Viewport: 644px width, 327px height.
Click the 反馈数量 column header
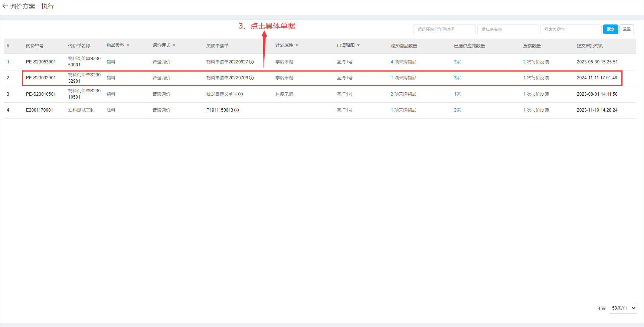[532, 46]
